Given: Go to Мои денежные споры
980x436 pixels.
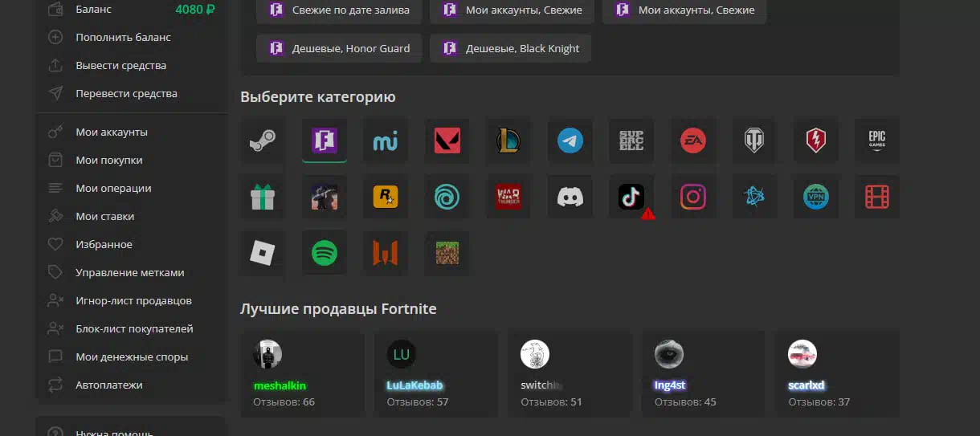Looking at the screenshot, I should [132, 357].
